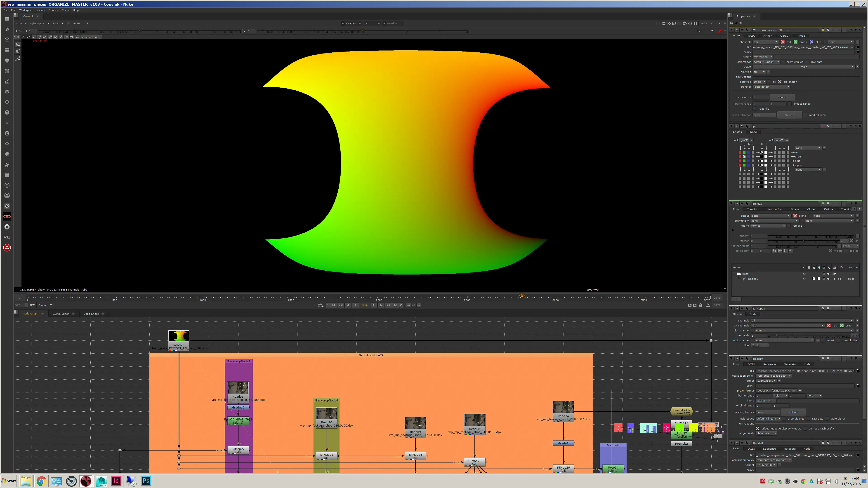This screenshot has width=868, height=488.
Task: Open the Draw nodes menu in toolbar
Action: 7,29
